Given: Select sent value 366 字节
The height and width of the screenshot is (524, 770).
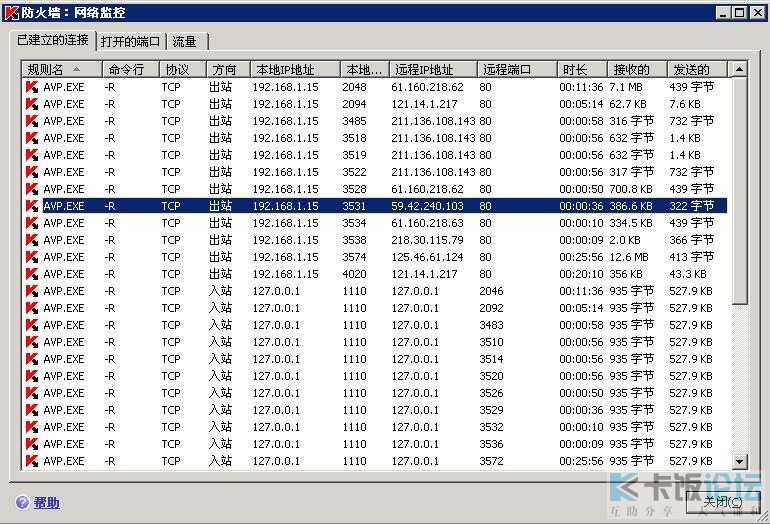Looking at the screenshot, I should pyautogui.click(x=691, y=240).
